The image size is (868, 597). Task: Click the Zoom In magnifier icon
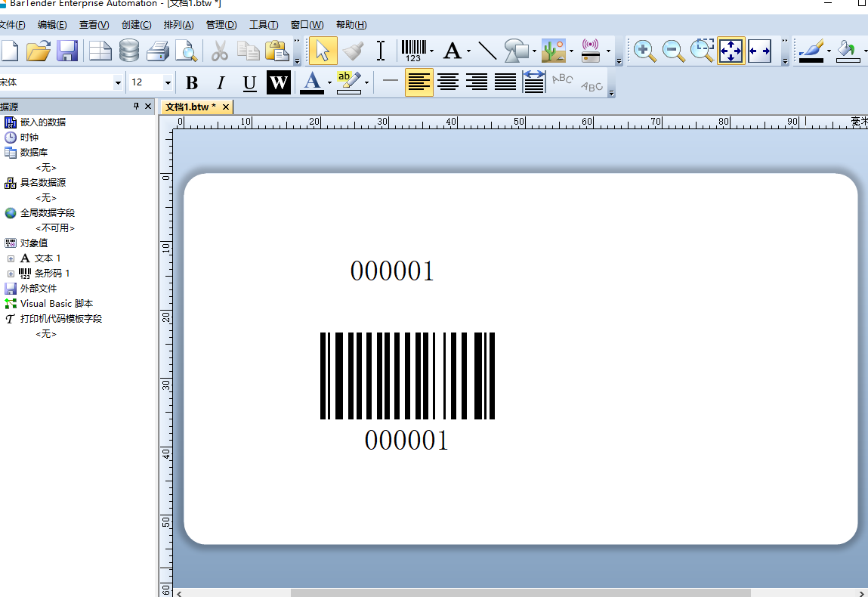coord(644,51)
